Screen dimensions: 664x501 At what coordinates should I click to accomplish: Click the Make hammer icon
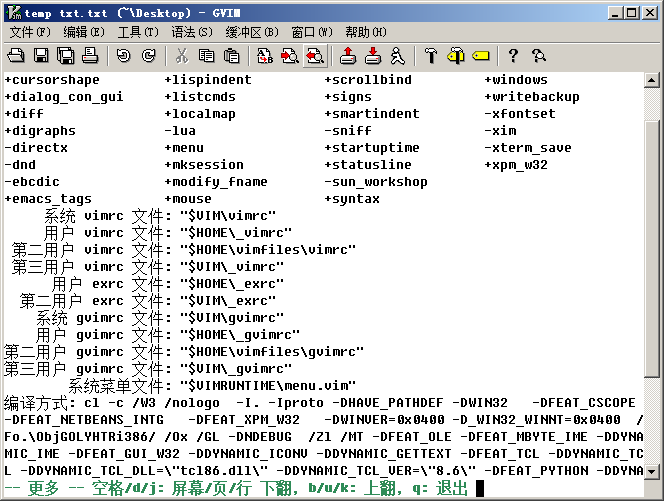pyautogui.click(x=431, y=56)
